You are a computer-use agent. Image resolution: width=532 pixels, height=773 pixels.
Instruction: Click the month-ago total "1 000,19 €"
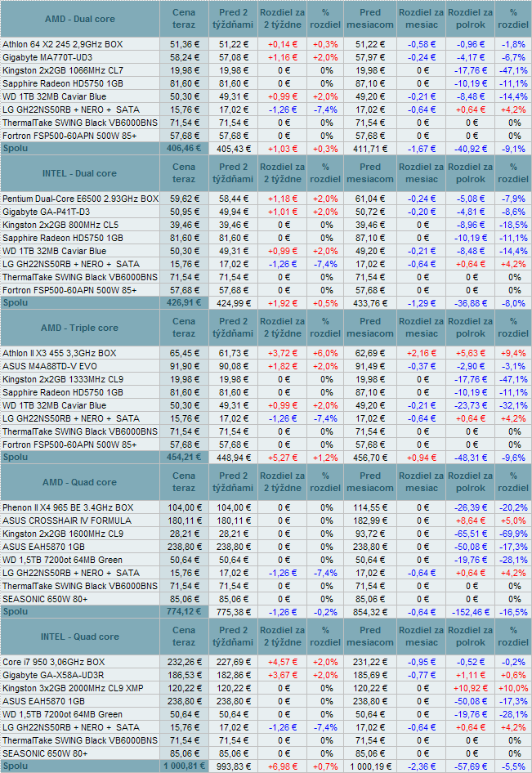370,766
